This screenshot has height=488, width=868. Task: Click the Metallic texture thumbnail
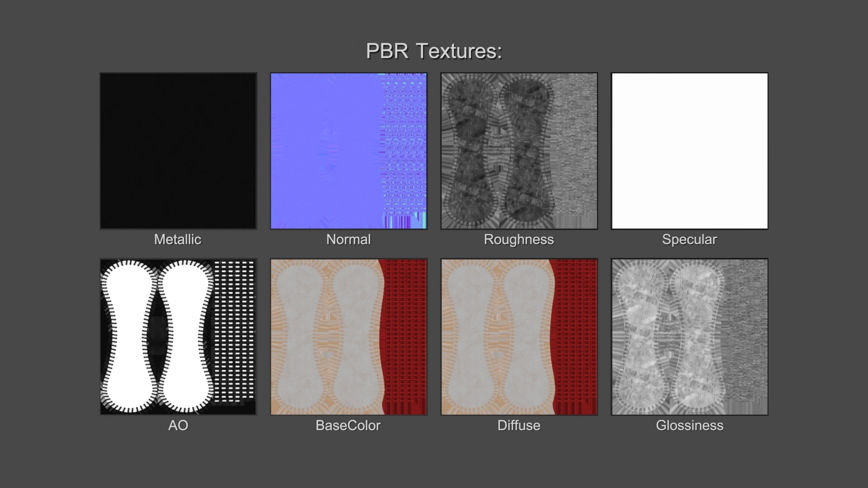[x=178, y=151]
